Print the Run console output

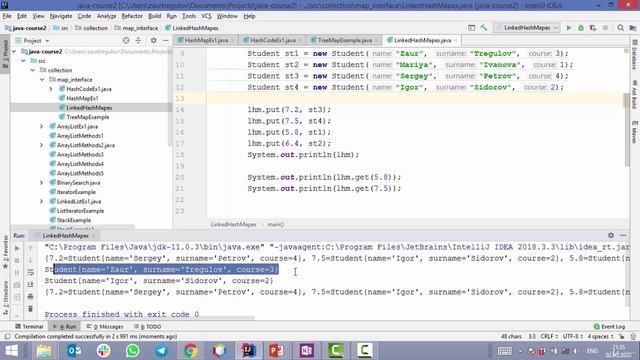[31, 297]
